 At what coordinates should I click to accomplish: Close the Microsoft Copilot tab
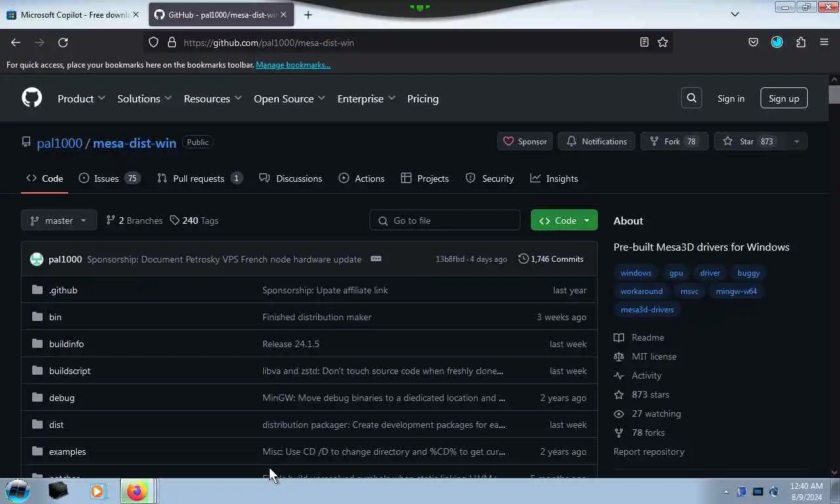tap(136, 14)
